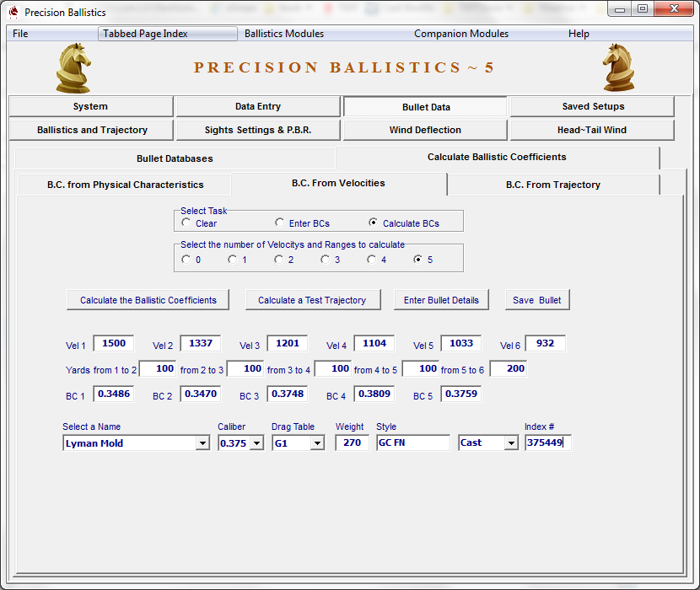
Task: Open the Bullet Databases sub-tab
Action: [x=175, y=158]
